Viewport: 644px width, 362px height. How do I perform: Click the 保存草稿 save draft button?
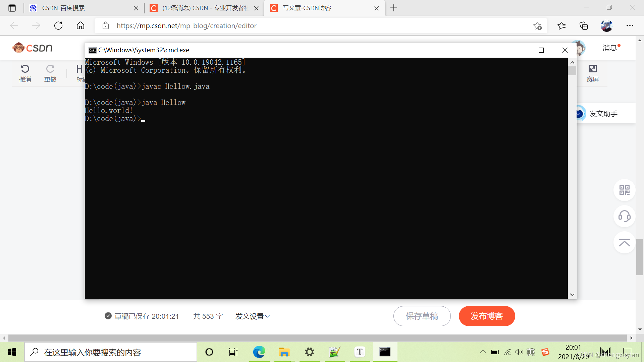pos(422,316)
